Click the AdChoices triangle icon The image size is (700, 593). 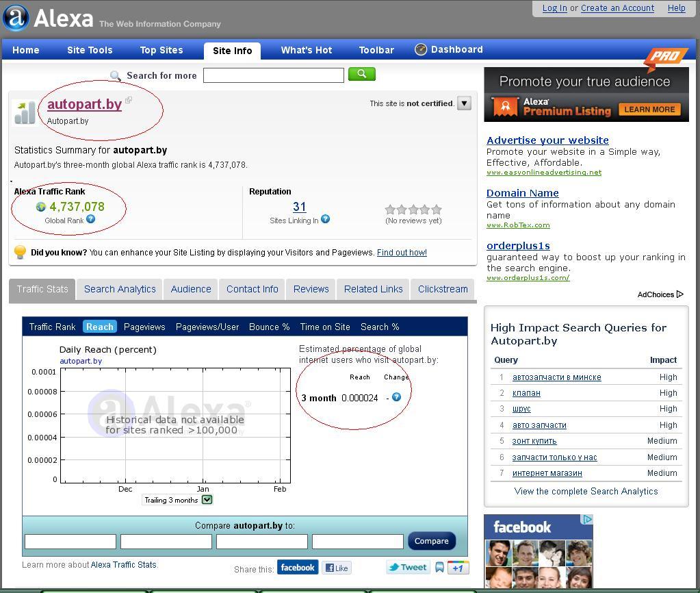click(680, 294)
